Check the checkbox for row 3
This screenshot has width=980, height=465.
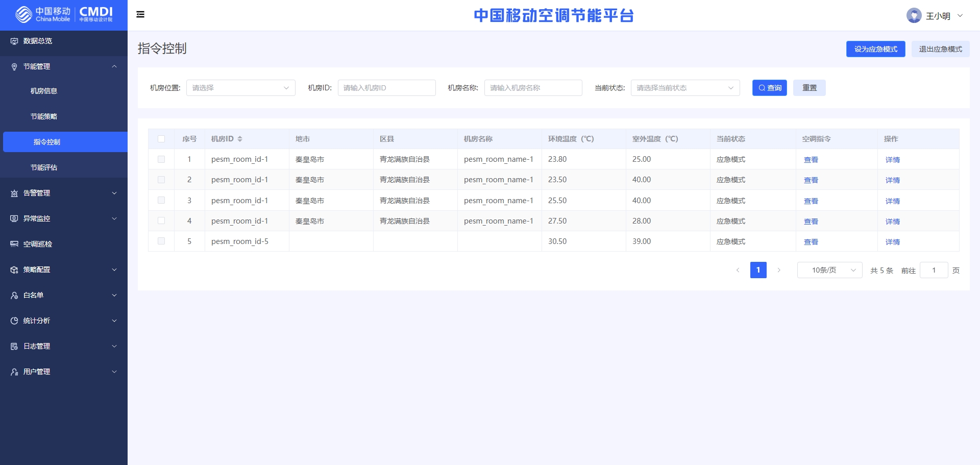[x=161, y=200]
